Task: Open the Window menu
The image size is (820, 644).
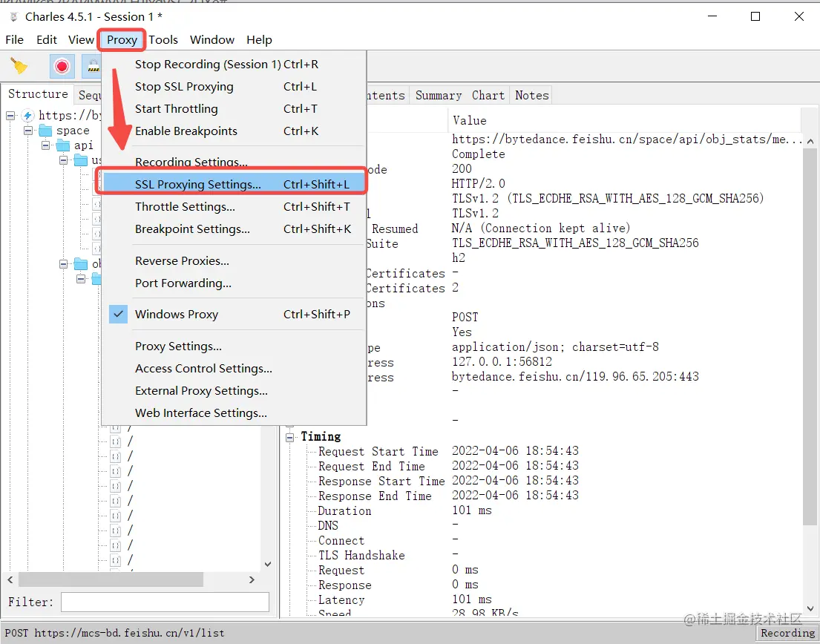Action: 211,40
